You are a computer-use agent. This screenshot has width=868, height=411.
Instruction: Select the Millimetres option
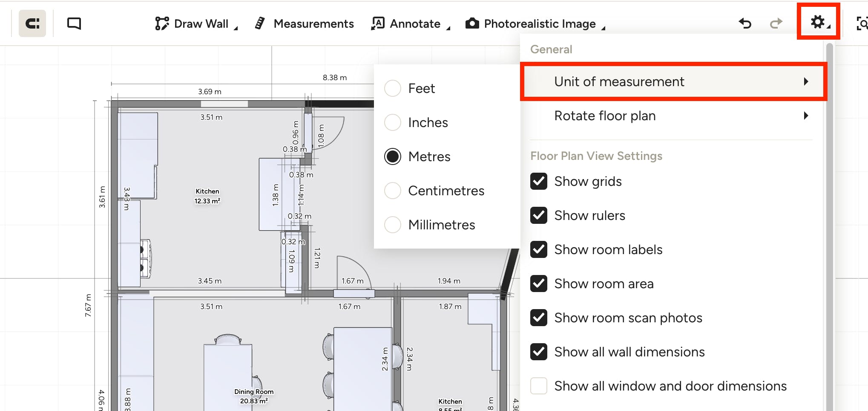[442, 225]
